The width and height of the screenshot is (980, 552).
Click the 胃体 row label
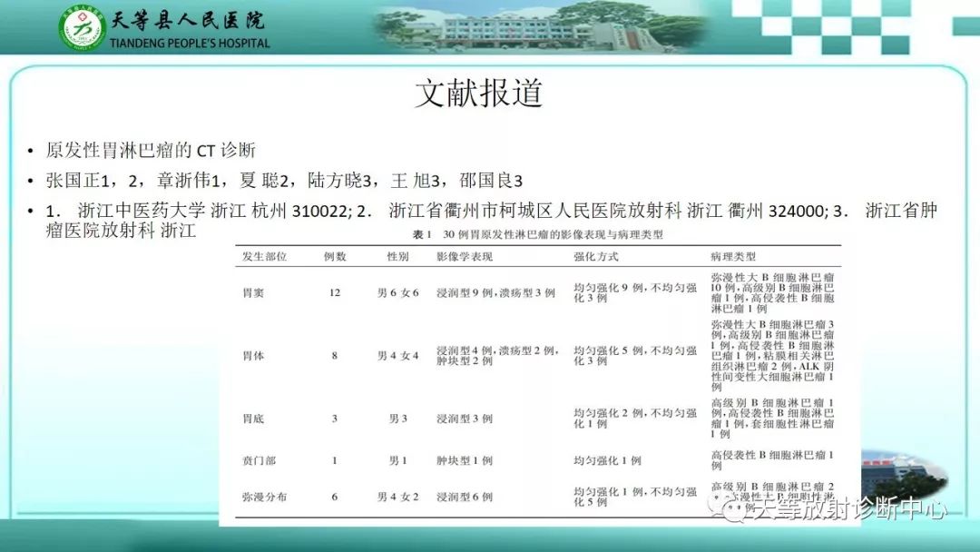point(253,356)
